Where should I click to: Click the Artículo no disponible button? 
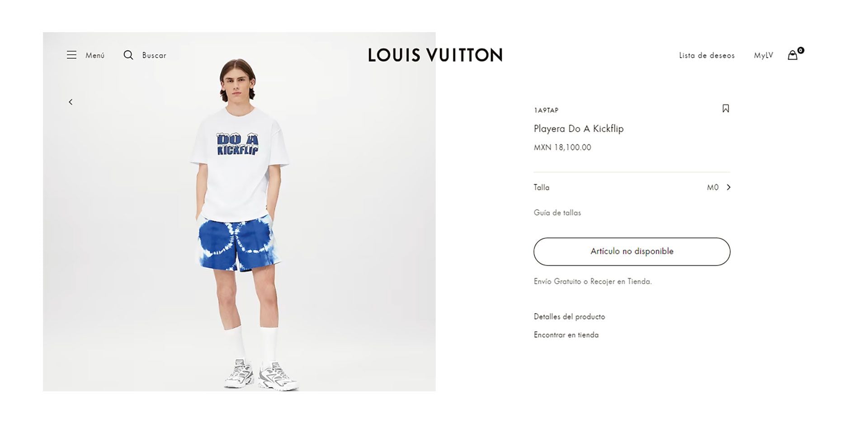pos(632,252)
